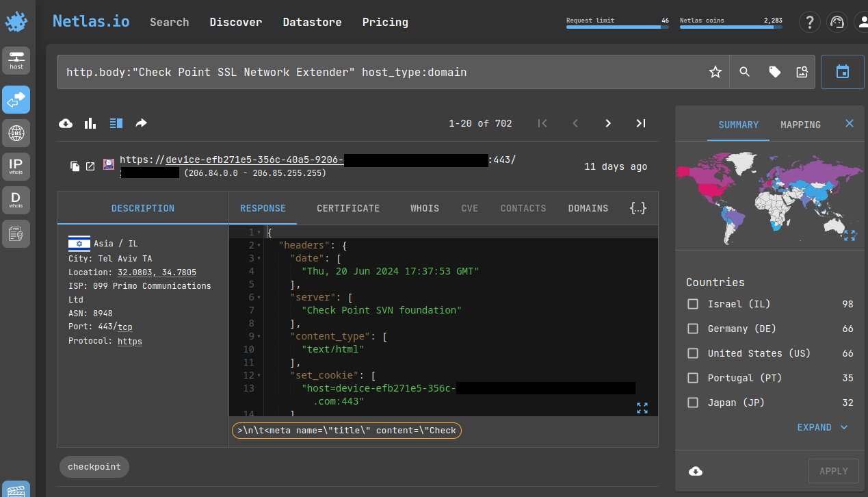Open statistics bar chart icon
Screen dimensions: 868x497
point(90,123)
